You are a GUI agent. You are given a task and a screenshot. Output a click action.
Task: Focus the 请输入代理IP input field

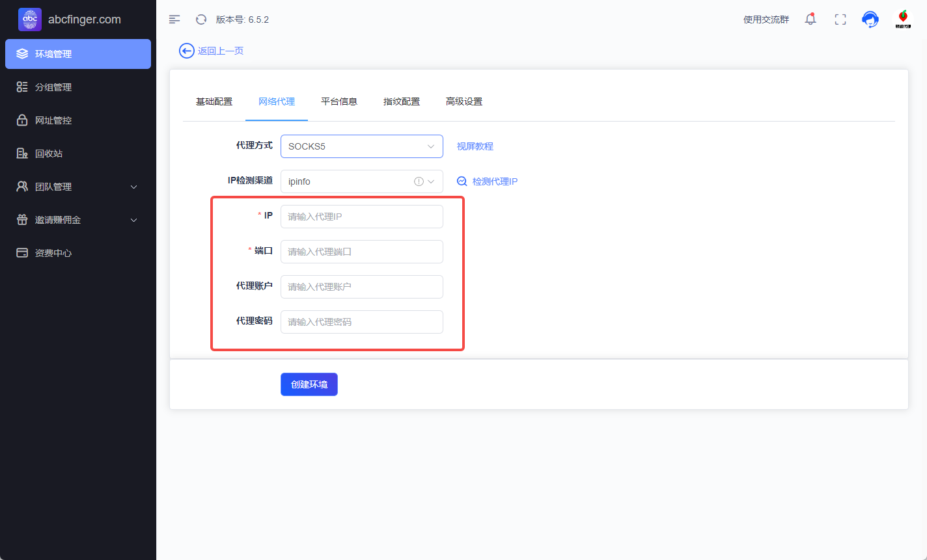point(361,217)
